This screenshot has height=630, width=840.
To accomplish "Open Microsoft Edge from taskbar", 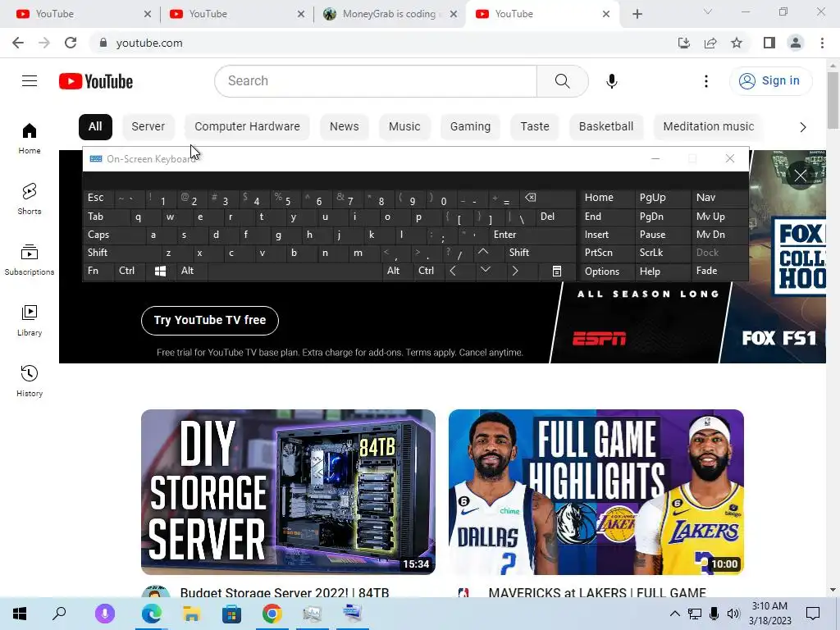I will [x=152, y=614].
